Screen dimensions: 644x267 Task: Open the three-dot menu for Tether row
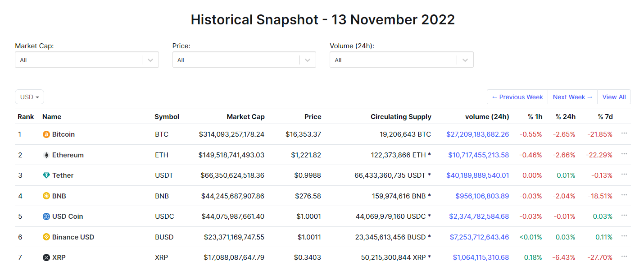tap(624, 175)
